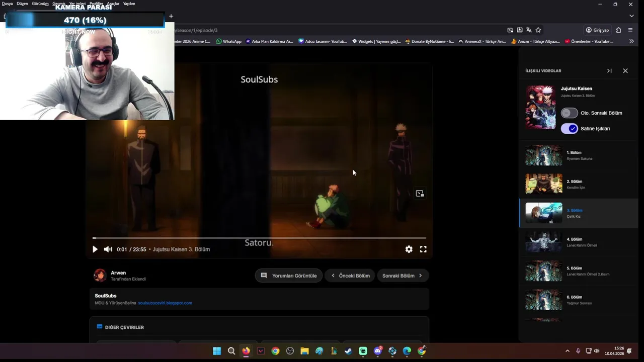The width and height of the screenshot is (644, 362).
Task: Open the Firefox hamburger menu
Action: point(630,30)
